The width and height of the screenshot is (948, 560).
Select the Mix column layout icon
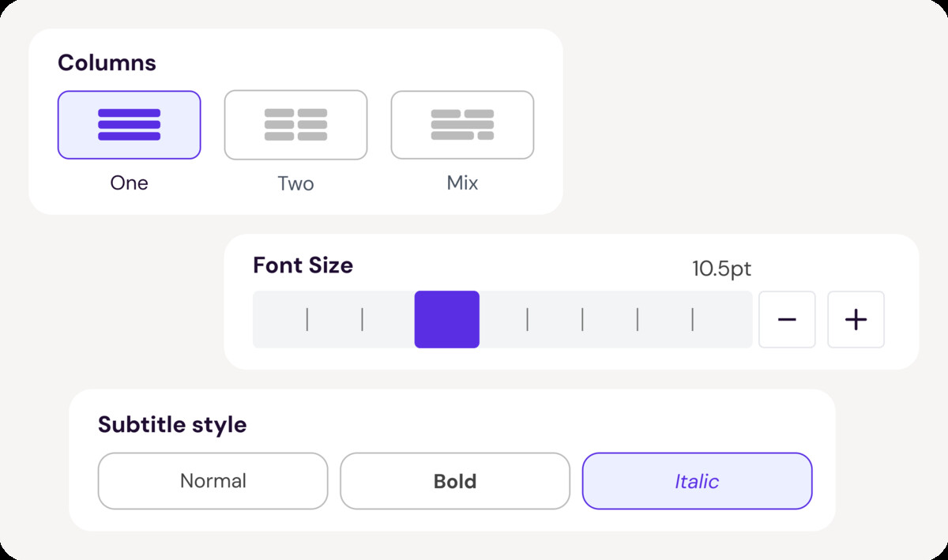coord(462,125)
